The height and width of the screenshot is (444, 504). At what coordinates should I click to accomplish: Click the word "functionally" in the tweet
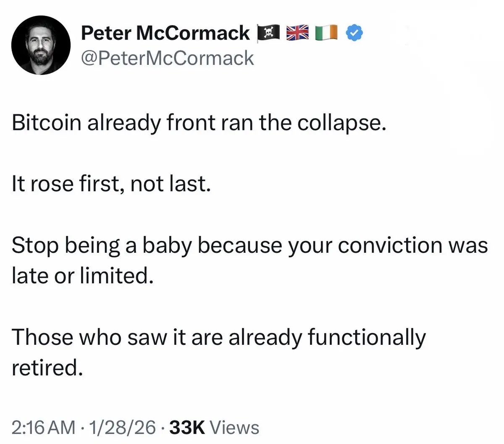pyautogui.click(x=367, y=338)
